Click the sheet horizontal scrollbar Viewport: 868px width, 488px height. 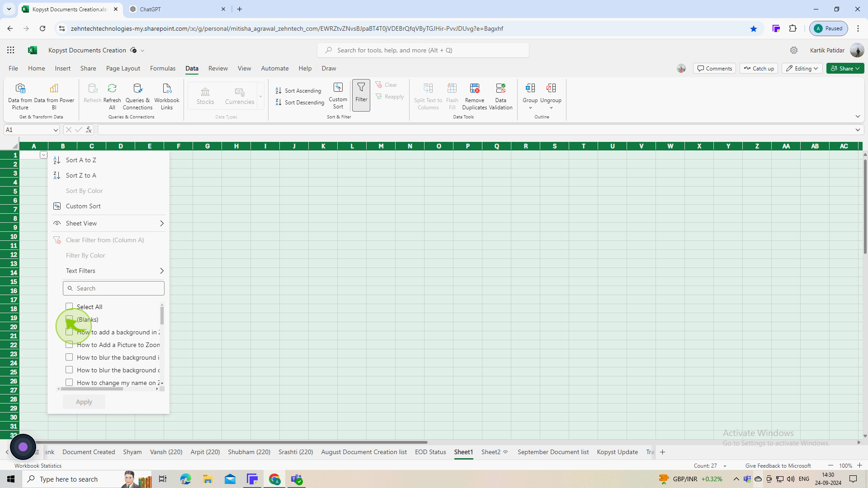point(231,442)
